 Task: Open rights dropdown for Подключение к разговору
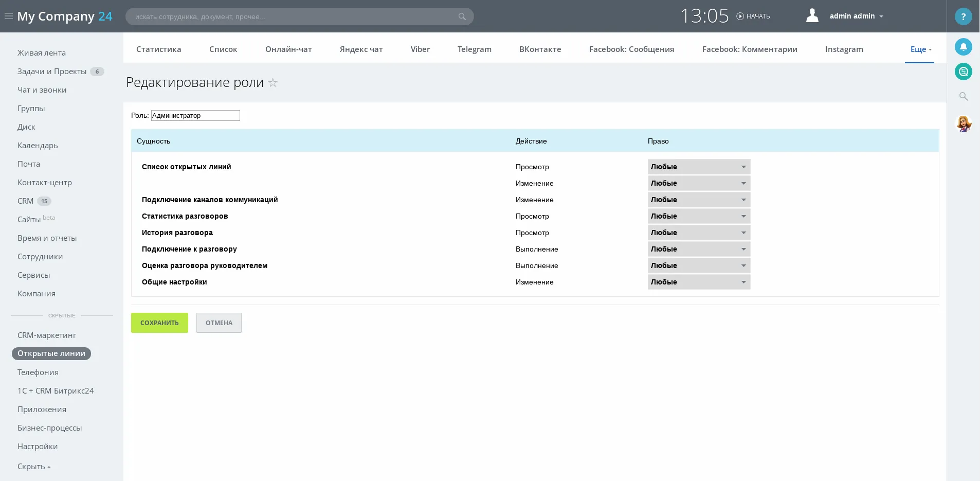(698, 249)
